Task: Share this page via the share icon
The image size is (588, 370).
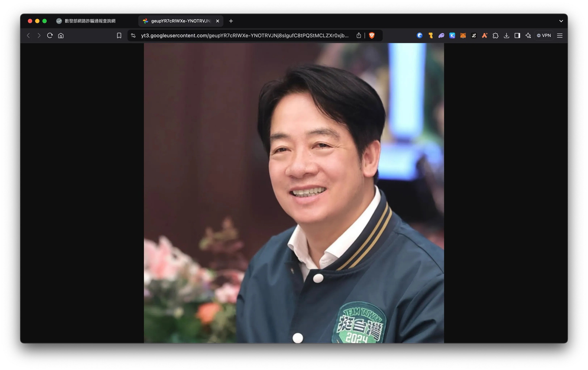Action: (359, 36)
